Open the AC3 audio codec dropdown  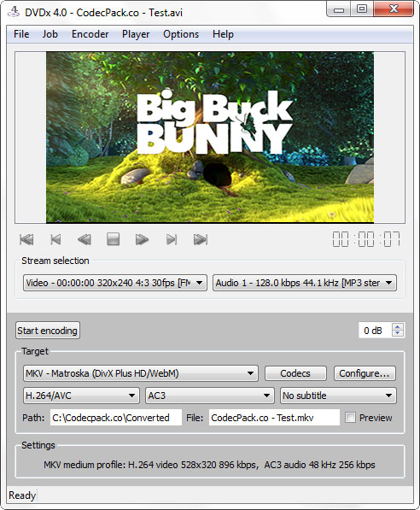[210, 396]
